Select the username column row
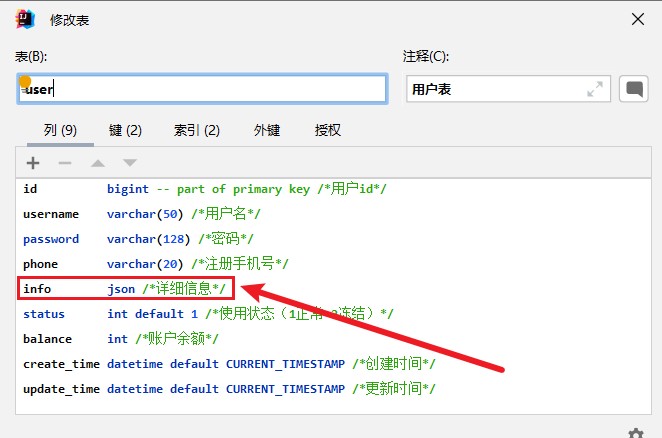 (x=333, y=214)
